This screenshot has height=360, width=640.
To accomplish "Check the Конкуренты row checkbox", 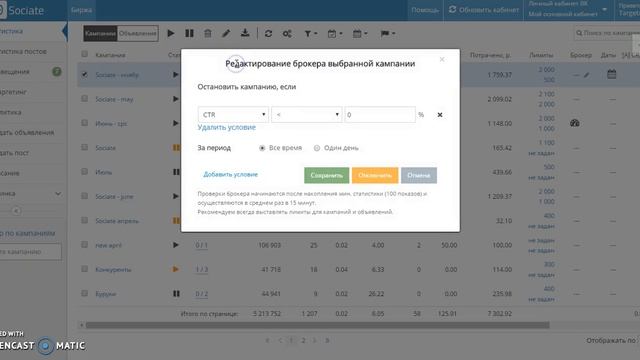I will 84,269.
